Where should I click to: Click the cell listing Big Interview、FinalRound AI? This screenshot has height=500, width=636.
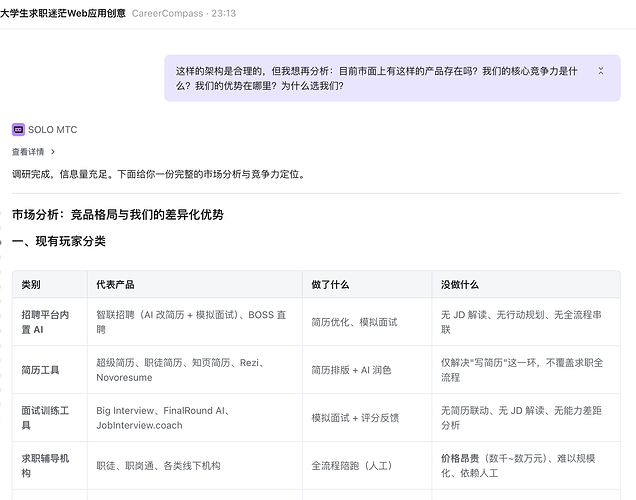point(195,418)
